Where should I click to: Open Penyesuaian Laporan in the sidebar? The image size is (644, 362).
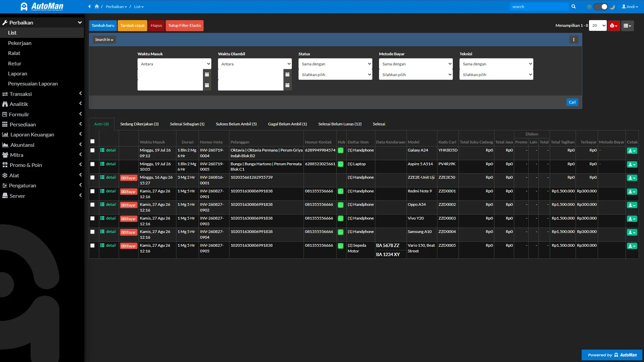(x=42, y=84)
